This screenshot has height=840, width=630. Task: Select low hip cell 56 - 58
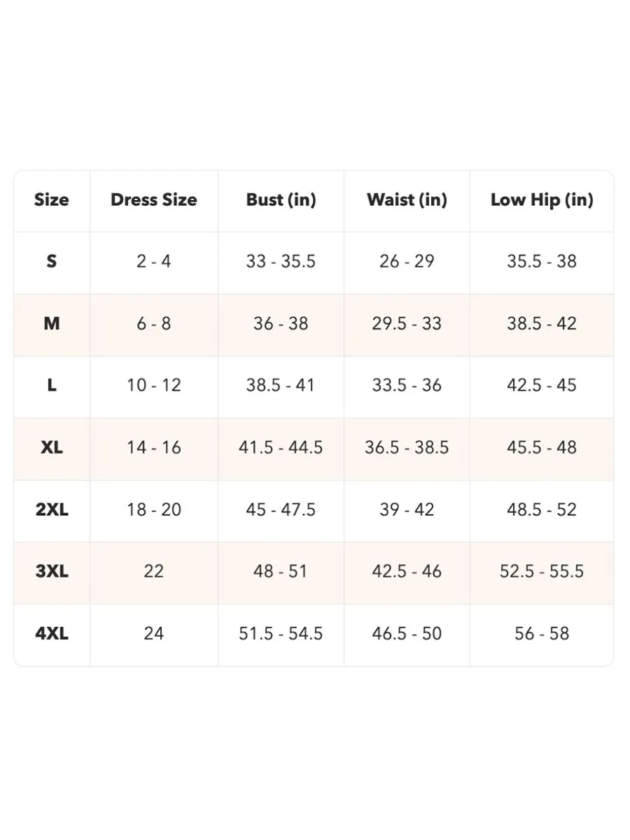coord(542,634)
